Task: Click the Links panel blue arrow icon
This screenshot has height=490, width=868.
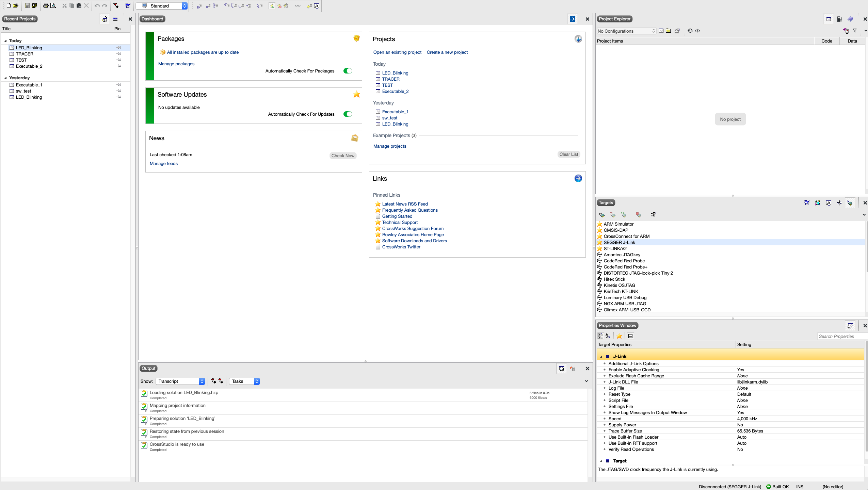Action: point(578,178)
